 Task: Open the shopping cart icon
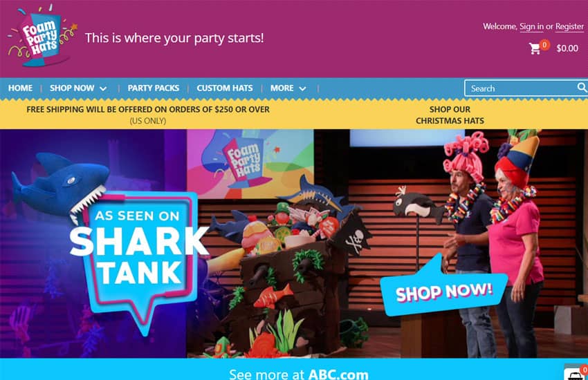(x=535, y=48)
